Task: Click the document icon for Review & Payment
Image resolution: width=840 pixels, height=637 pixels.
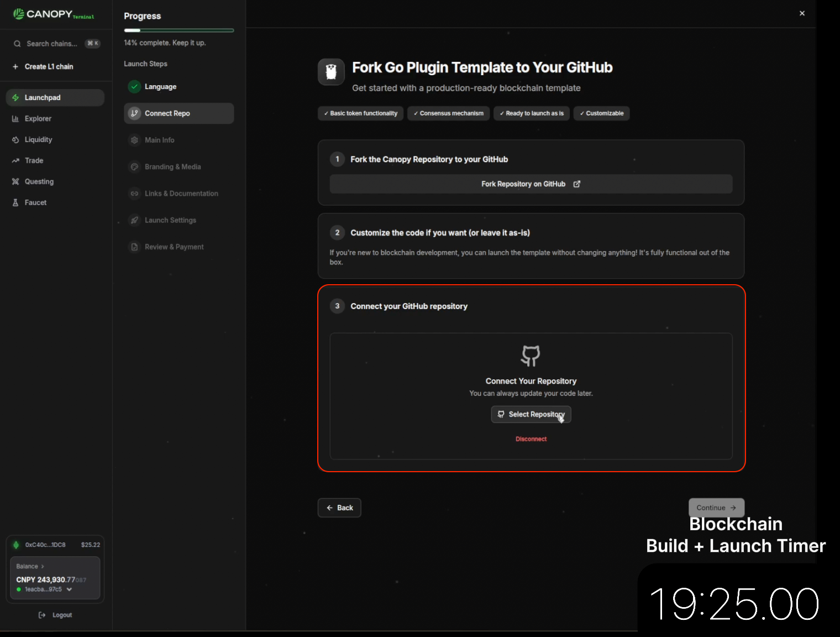Action: [134, 247]
